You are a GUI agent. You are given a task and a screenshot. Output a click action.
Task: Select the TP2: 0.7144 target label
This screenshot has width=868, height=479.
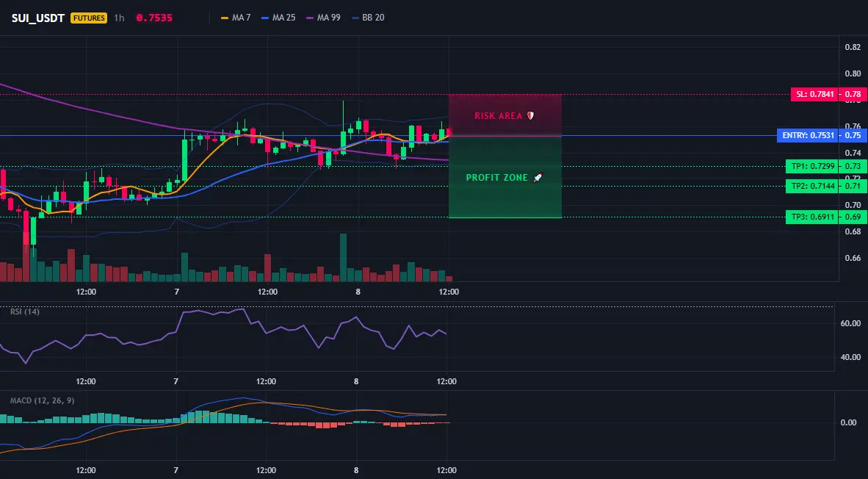point(811,186)
